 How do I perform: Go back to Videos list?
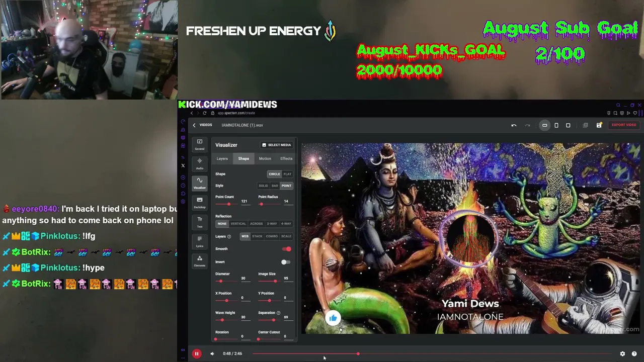pos(203,125)
